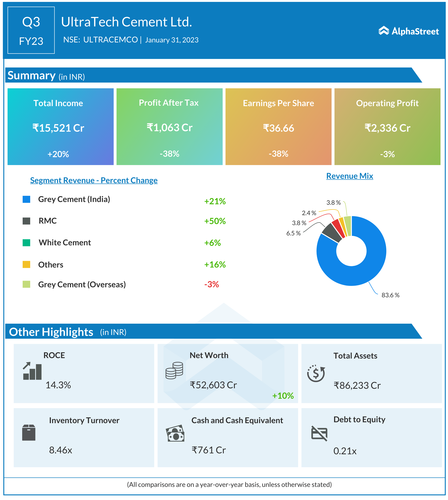Image resolution: width=448 pixels, height=500 pixels.
Task: Select the Earnings Per Share summary card
Action: 278,127
